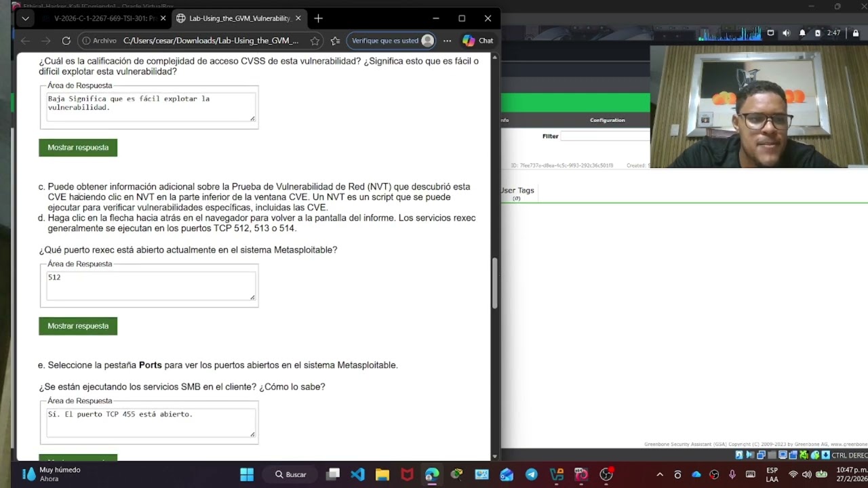868x488 pixels.
Task: Click the Kali panel clock 2:47
Action: pos(833,33)
